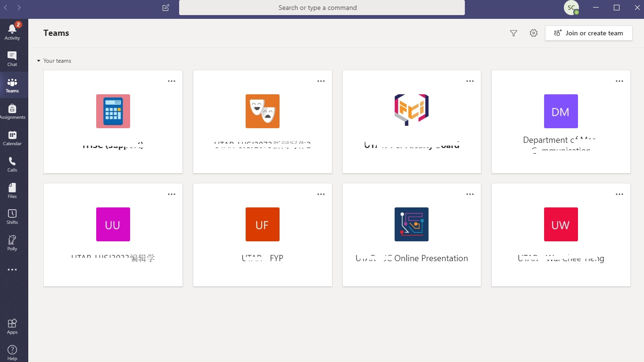Open more options for UF team card
Screen dimensions: 644x362
tap(321, 194)
